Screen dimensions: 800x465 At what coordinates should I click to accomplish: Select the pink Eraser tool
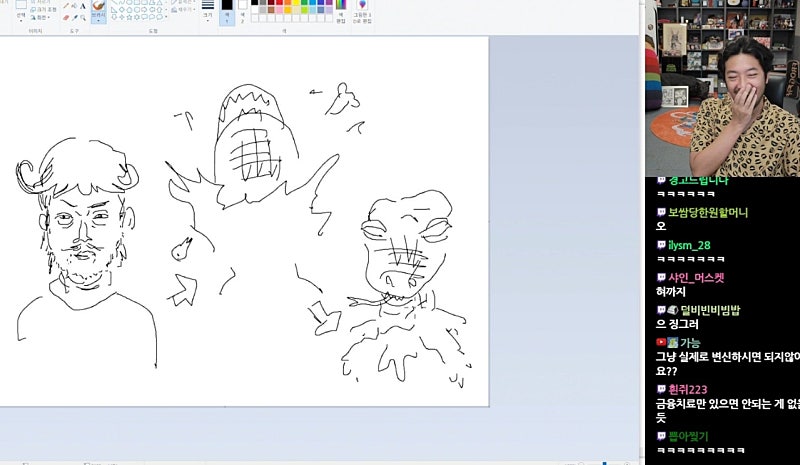66,17
